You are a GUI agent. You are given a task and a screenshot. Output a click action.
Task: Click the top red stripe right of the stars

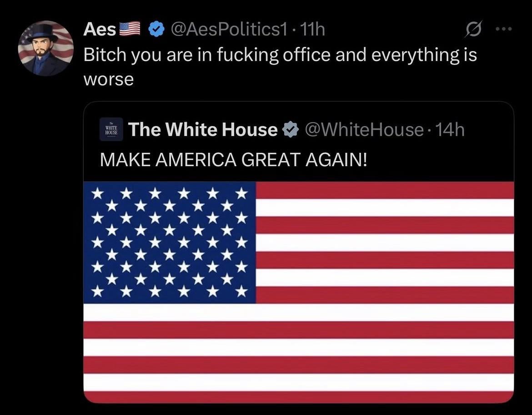click(384, 190)
